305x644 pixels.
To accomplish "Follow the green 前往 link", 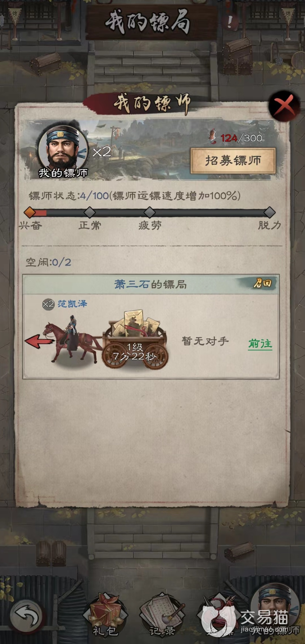I will click(x=260, y=344).
